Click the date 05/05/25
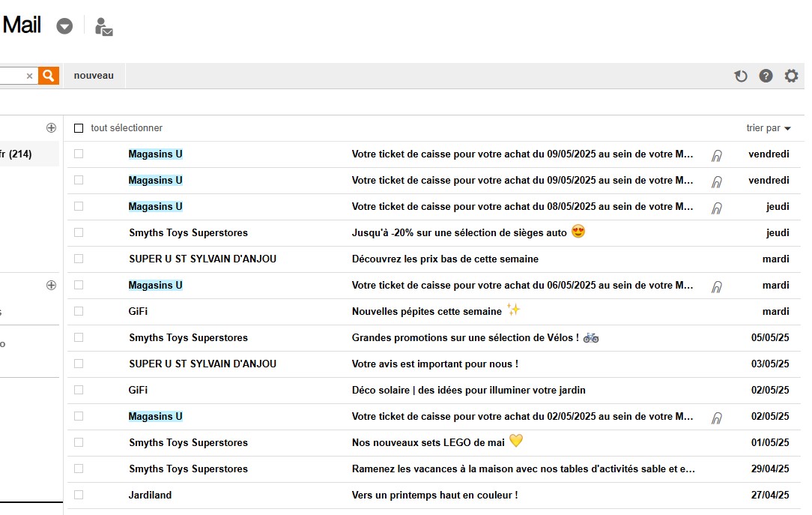This screenshot has width=812, height=515. pos(770,337)
